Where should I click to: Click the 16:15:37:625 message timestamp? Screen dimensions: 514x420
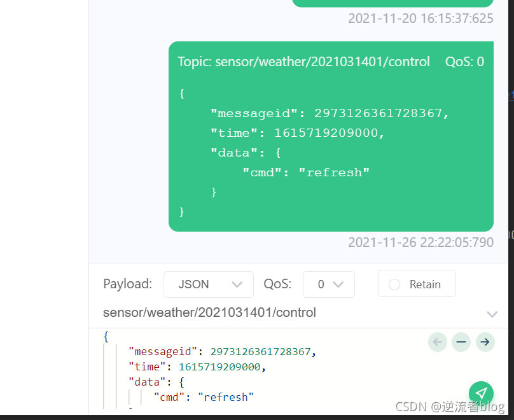(x=420, y=18)
